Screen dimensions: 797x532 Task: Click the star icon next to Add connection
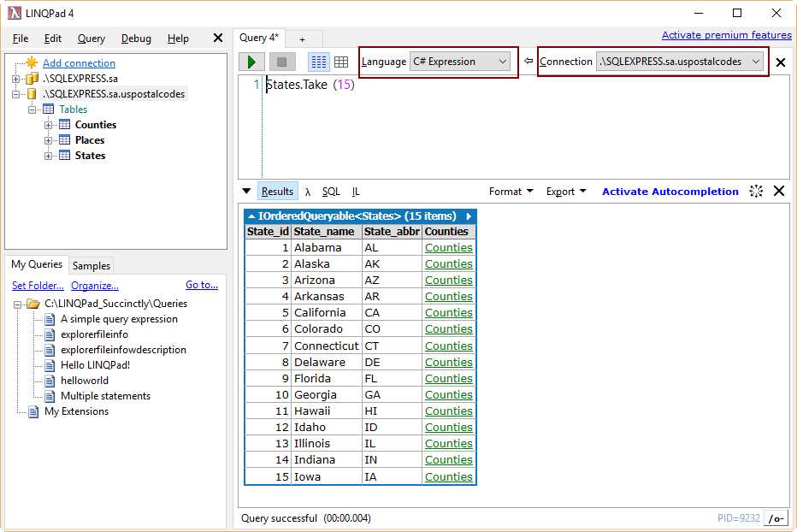(x=32, y=62)
